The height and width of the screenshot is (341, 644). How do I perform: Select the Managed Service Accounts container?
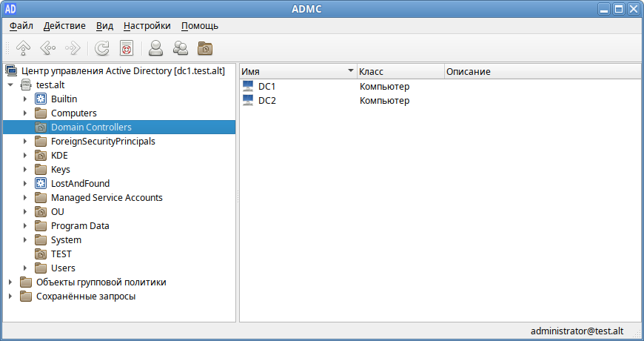click(106, 198)
